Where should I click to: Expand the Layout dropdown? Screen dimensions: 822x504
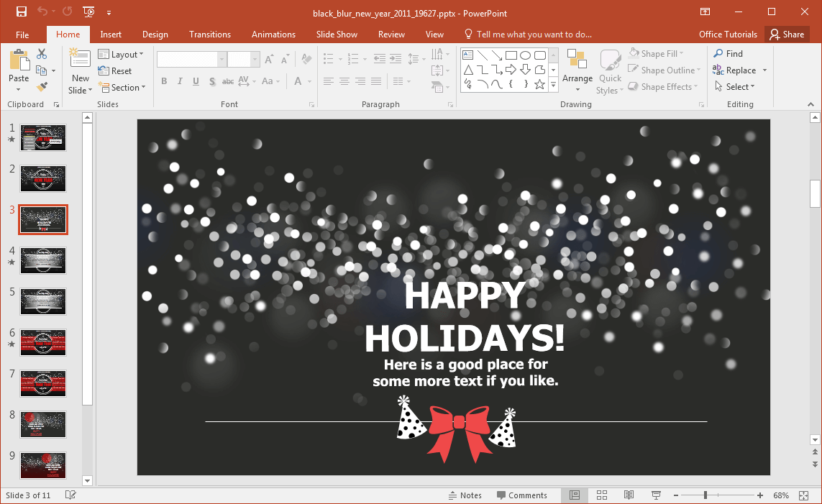pos(121,55)
